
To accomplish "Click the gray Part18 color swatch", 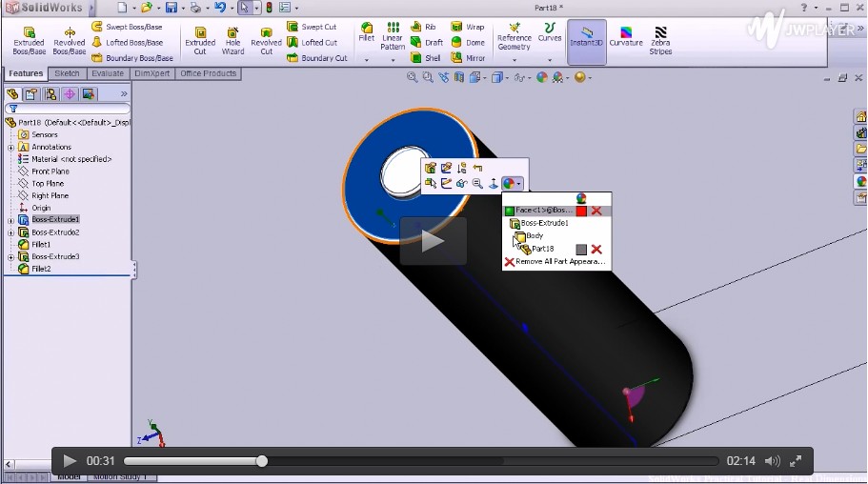I will coord(581,250).
